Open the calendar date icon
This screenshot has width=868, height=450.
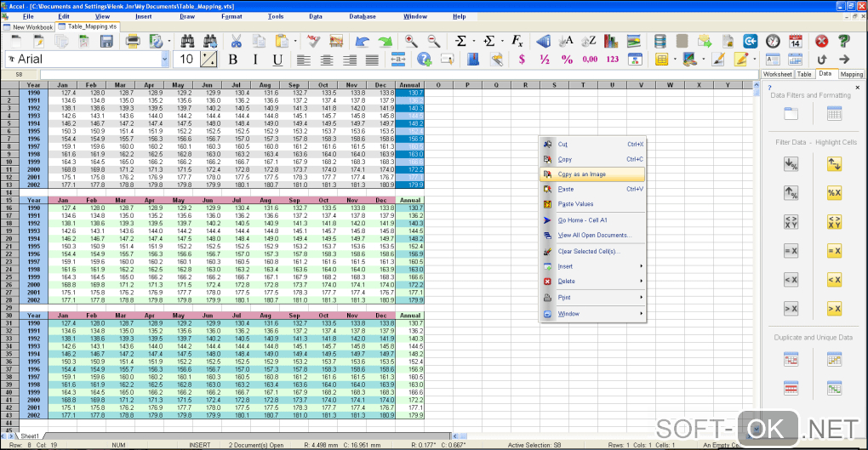(796, 41)
